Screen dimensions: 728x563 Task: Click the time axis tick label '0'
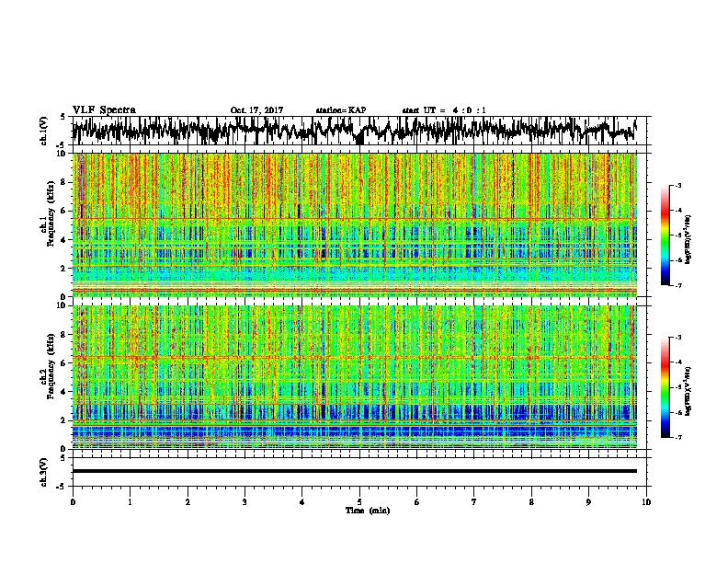tap(73, 502)
